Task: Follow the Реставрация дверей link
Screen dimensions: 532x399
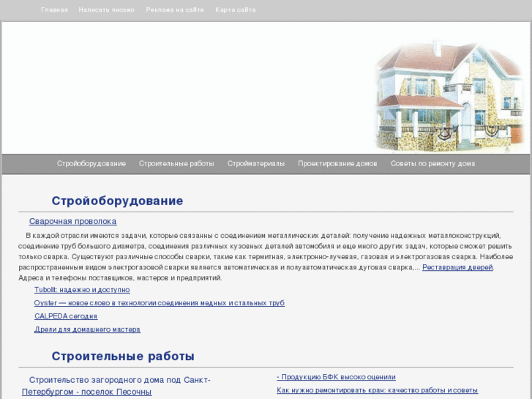Action: 457,267
